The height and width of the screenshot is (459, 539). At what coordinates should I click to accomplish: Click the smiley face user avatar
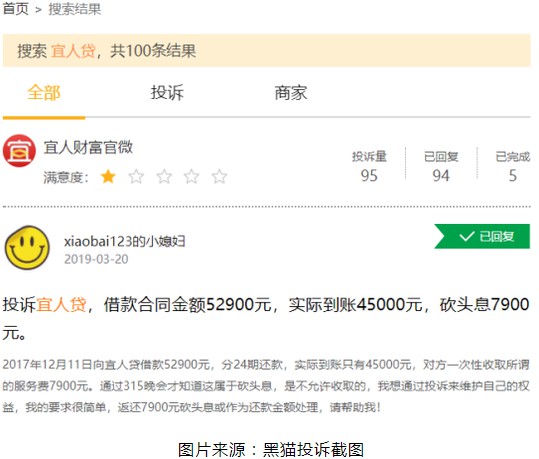(x=27, y=248)
